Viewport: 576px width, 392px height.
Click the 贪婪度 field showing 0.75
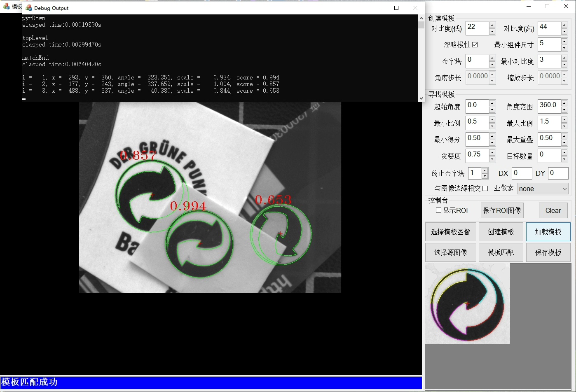[477, 156]
